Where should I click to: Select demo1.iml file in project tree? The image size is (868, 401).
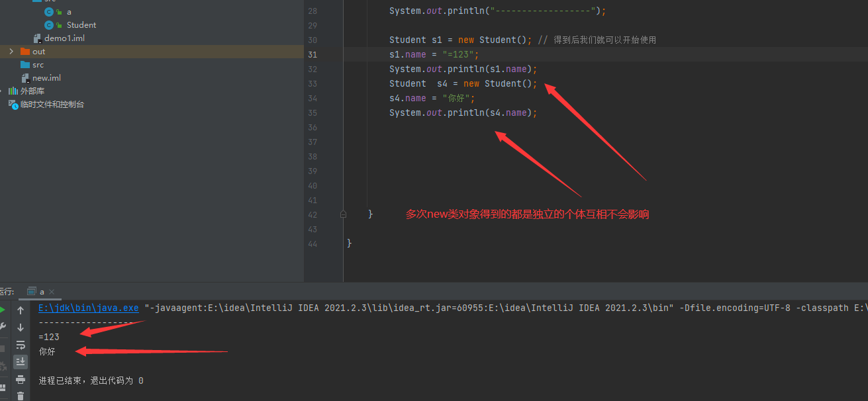point(64,38)
